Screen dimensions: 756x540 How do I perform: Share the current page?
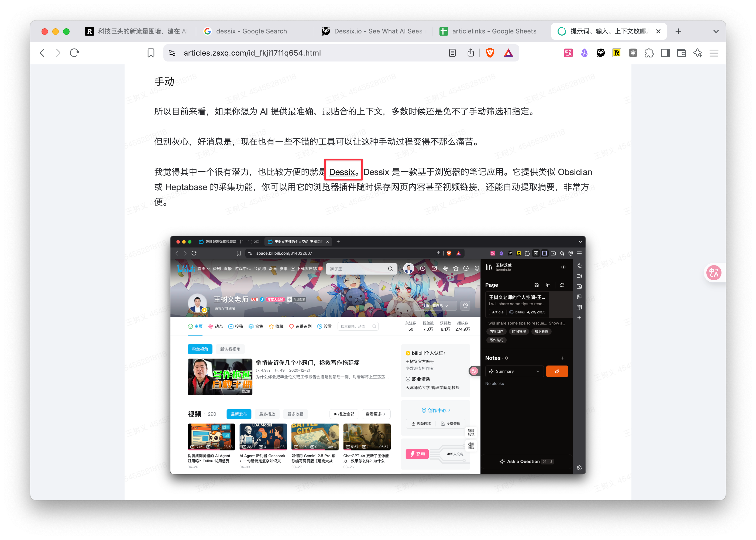pyautogui.click(x=471, y=53)
